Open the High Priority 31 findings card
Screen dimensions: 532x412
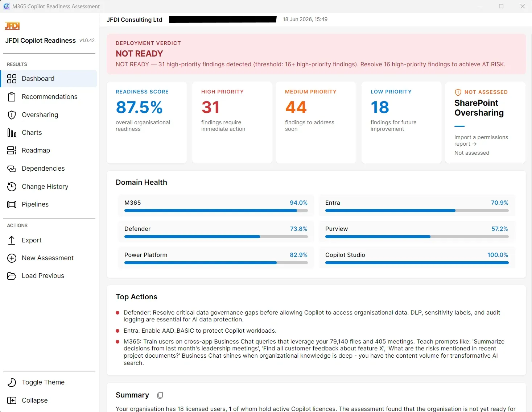pos(232,122)
